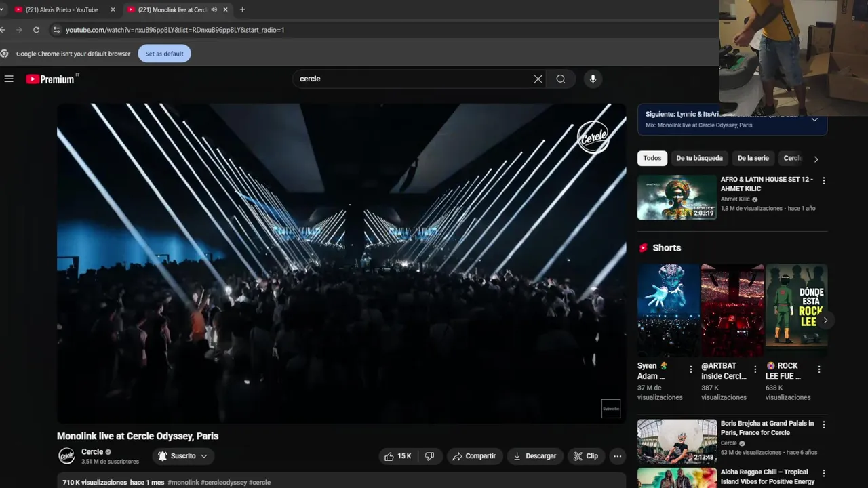Show next Shorts with arrow
This screenshot has width=868, height=488.
tap(825, 320)
